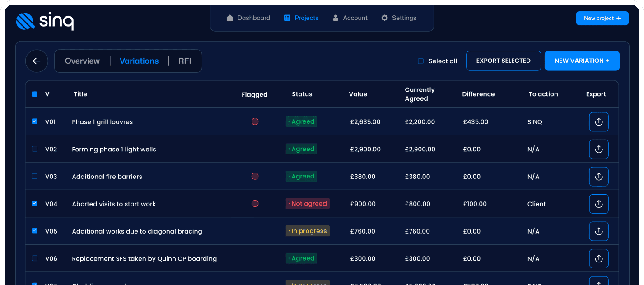644x285 pixels.
Task: Click the Settings gear icon
Action: coord(384,18)
